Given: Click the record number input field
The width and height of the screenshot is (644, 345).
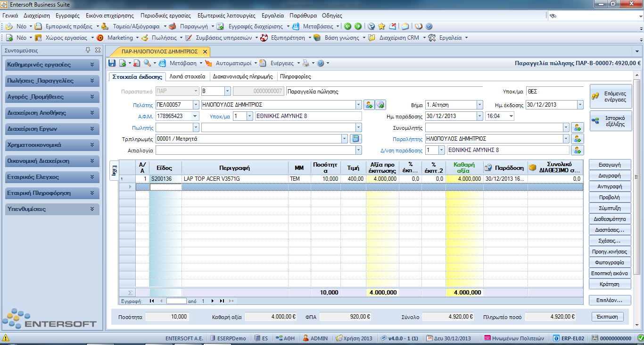Looking at the screenshot, I should point(176,301).
